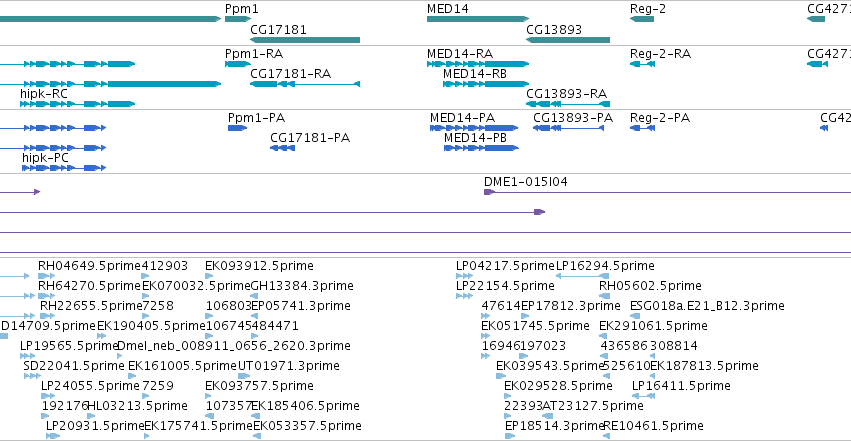
Task: Select EST EK053357.5prime
Action: (307, 426)
